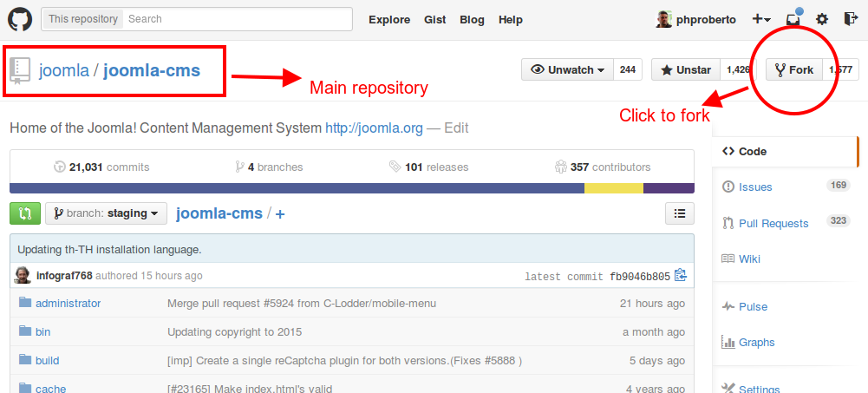The image size is (868, 393).
Task: Open the phproberto username link
Action: [706, 20]
